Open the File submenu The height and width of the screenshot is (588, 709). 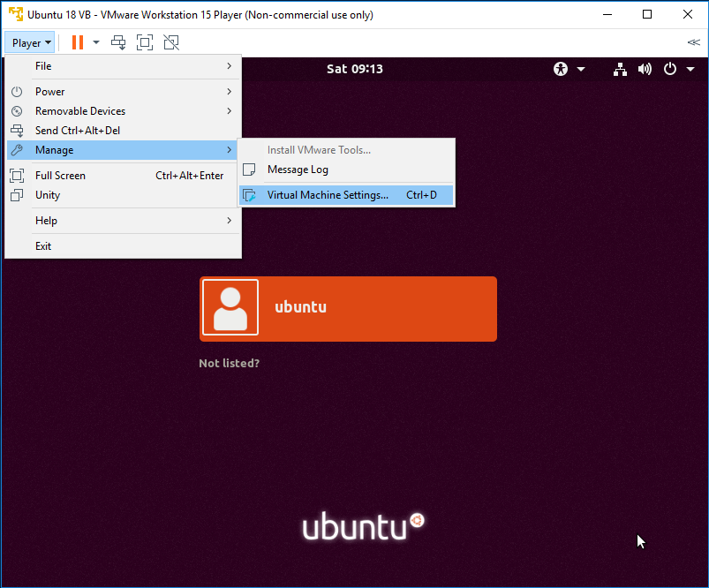point(123,66)
